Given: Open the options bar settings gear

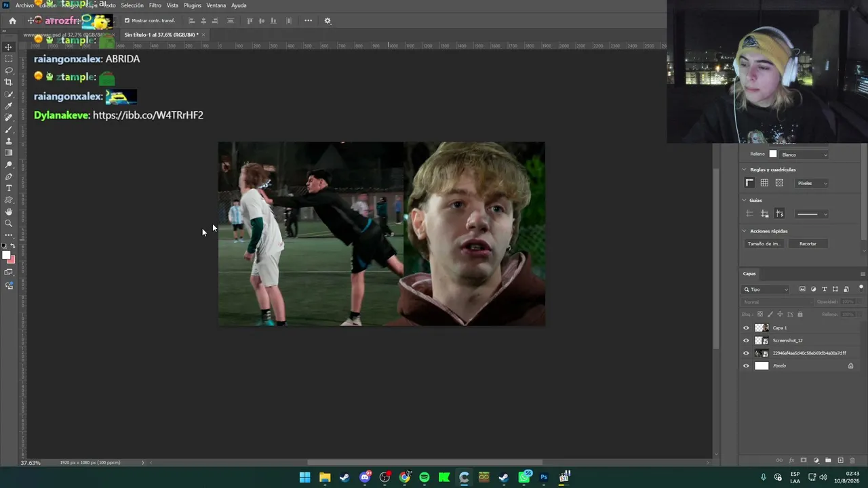Looking at the screenshot, I should click(328, 21).
